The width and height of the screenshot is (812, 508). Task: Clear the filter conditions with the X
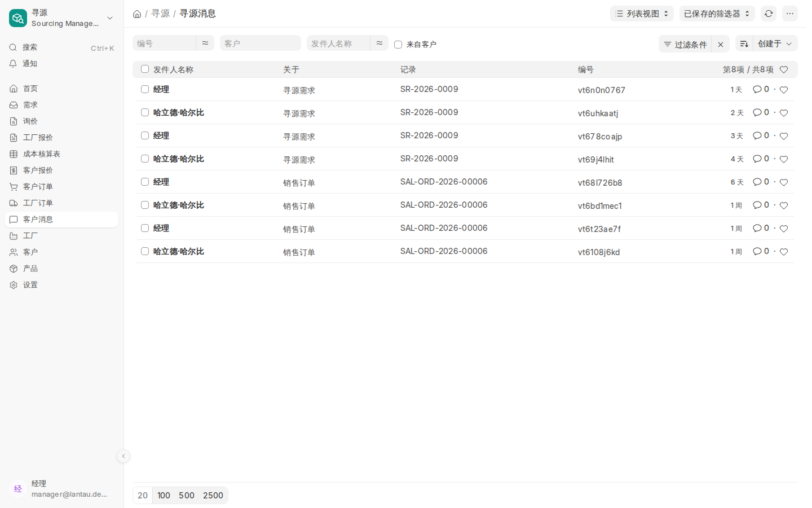pyautogui.click(x=721, y=44)
